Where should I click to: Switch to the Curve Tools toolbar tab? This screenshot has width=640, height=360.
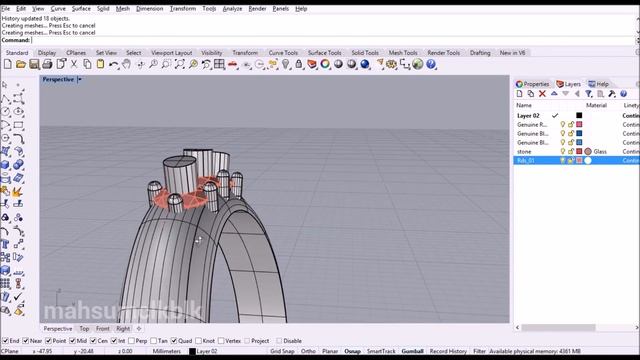(283, 53)
